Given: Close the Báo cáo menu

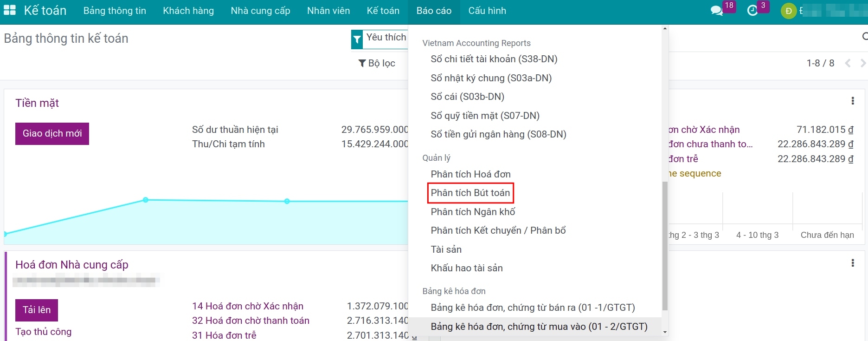Looking at the screenshot, I should pyautogui.click(x=434, y=11).
